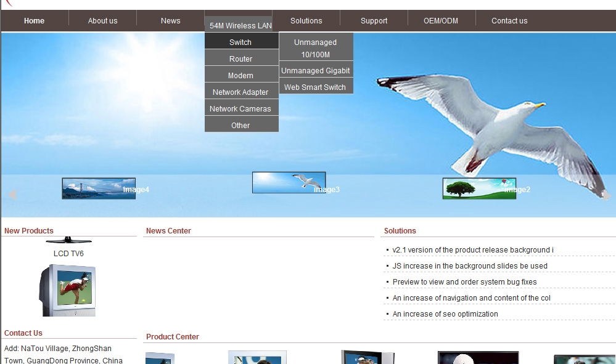Click the Contact us navigation link

[x=509, y=21]
